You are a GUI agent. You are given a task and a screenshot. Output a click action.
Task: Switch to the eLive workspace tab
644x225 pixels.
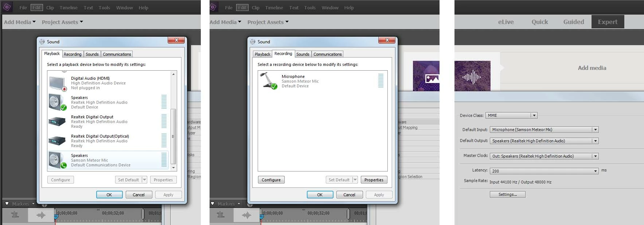tap(506, 22)
